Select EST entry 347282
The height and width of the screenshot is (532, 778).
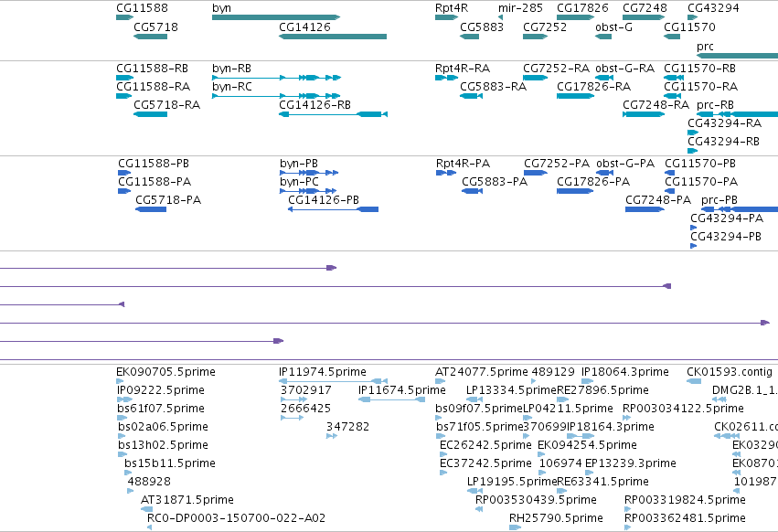(x=332, y=436)
